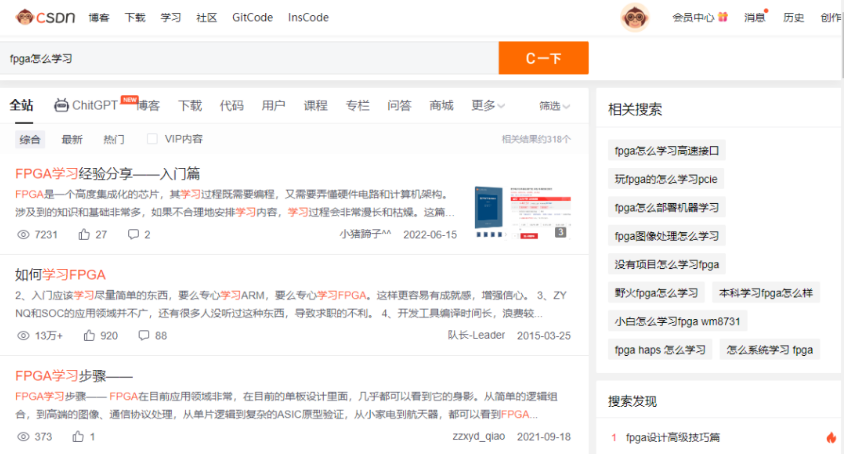The width and height of the screenshot is (844, 454).
Task: Click views eye icon showing 373
Action: coord(23,437)
